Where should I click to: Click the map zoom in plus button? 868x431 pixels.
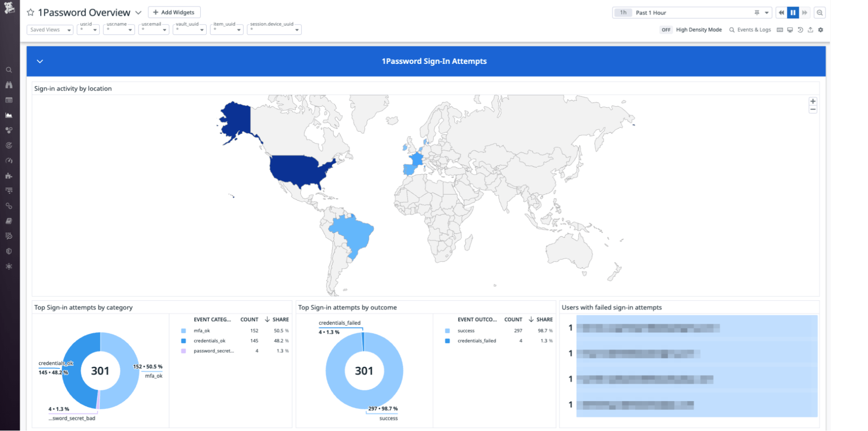812,102
